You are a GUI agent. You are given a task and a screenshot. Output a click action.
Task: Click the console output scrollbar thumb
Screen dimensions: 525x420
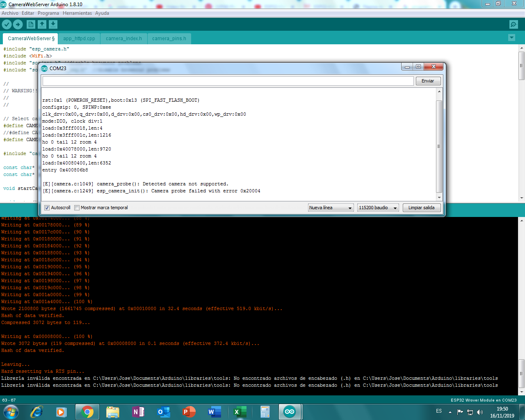coord(522,374)
